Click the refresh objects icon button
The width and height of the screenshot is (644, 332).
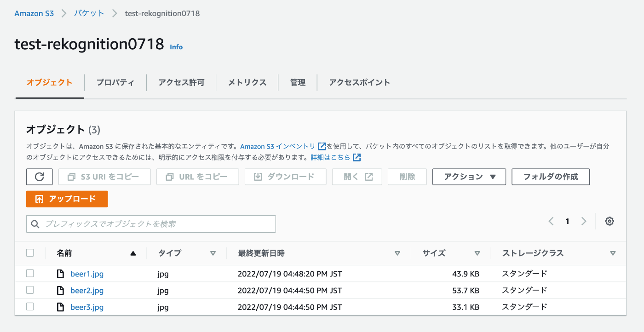[x=40, y=177]
